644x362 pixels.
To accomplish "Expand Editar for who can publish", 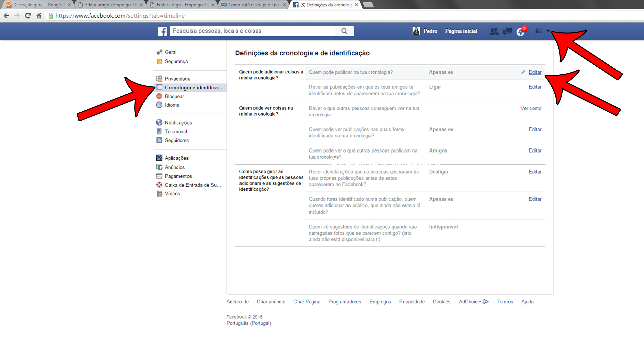I will [535, 72].
